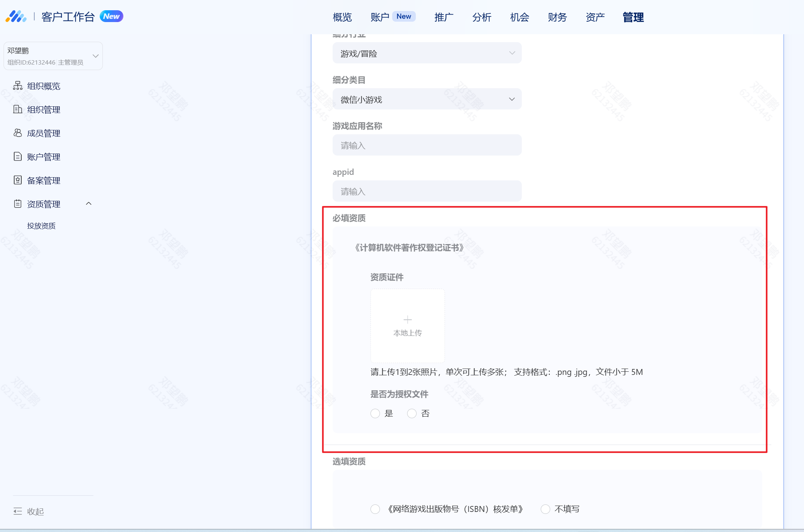Click the 组织概览 sidebar icon
The image size is (804, 532).
click(18, 86)
